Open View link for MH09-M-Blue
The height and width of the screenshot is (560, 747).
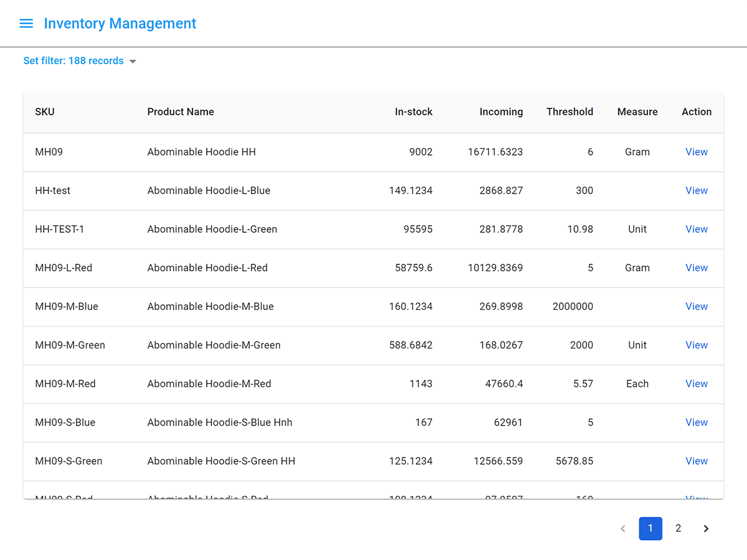click(x=696, y=306)
